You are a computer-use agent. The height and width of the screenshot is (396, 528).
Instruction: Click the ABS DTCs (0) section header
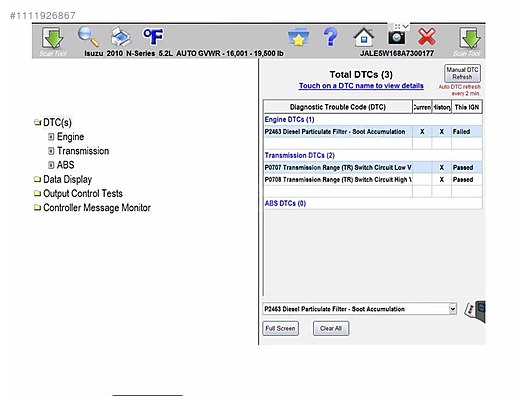point(285,203)
